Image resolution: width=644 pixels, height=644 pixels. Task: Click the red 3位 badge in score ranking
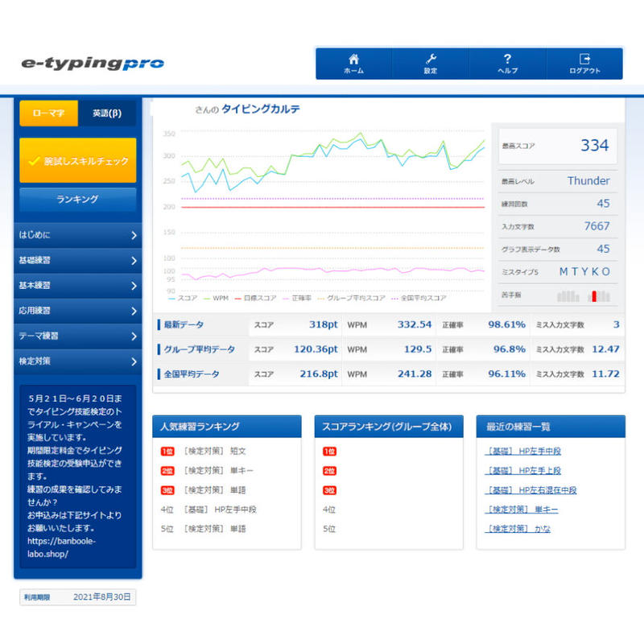pyautogui.click(x=329, y=490)
